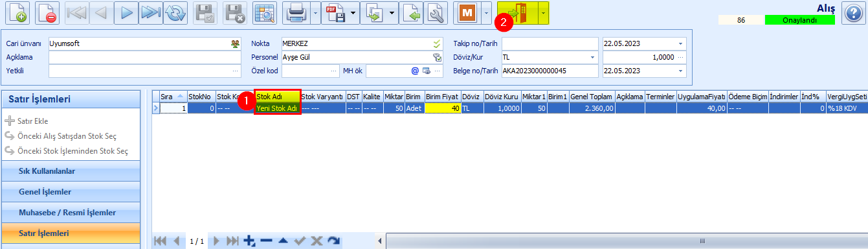
Task: Click the new record document icon
Action: (17, 13)
